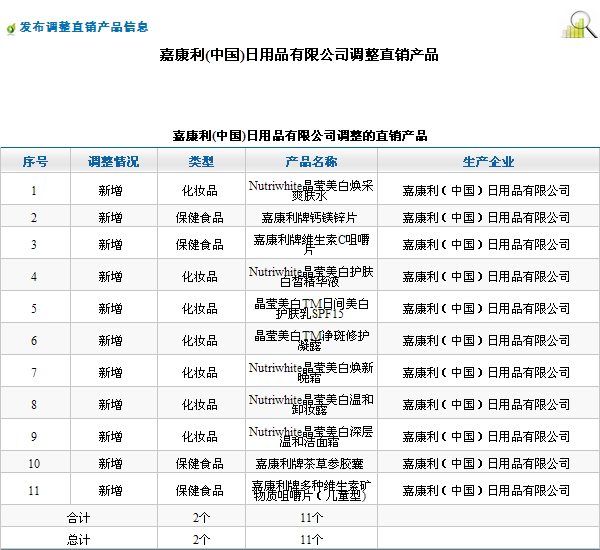Click the 产品名称 column header

click(x=311, y=161)
